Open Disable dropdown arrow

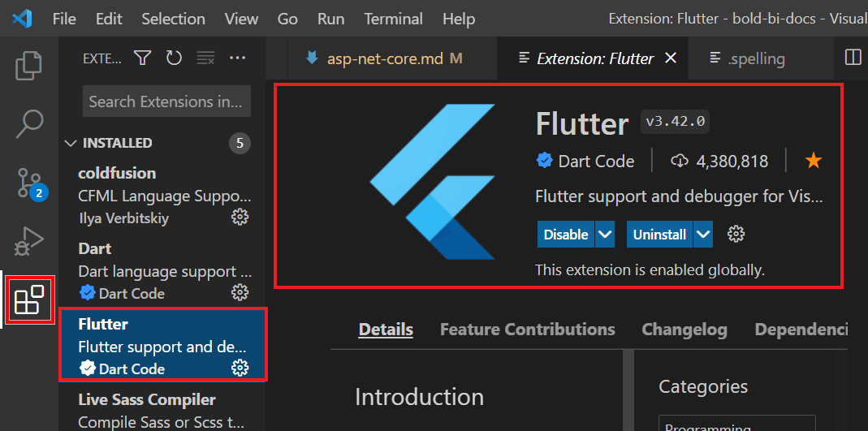click(x=605, y=234)
